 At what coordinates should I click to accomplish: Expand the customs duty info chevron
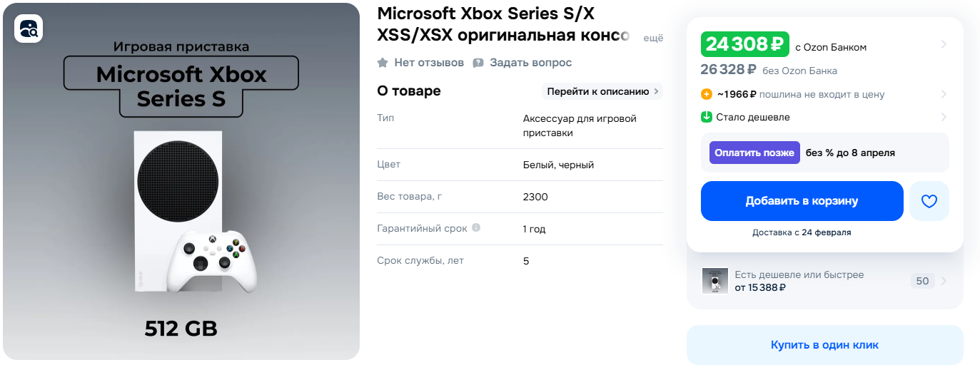(944, 94)
